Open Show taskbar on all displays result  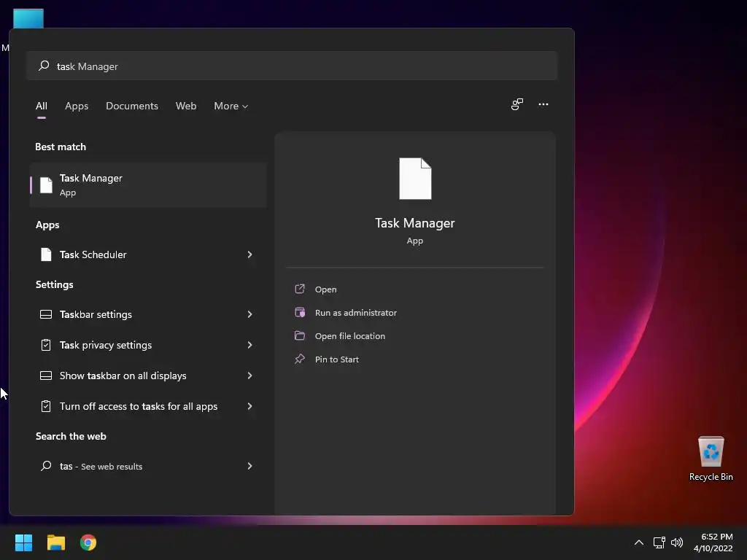tap(147, 376)
